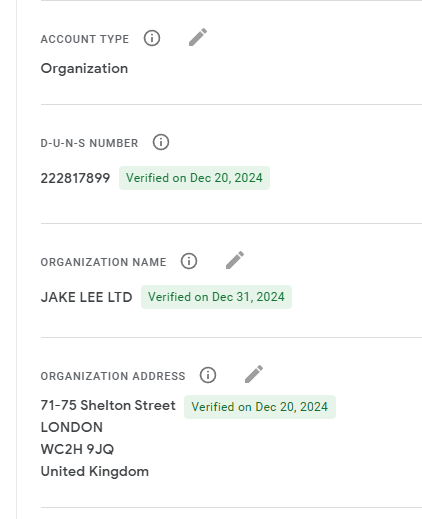Open the D-U-N-S Number info icon
The image size is (422, 519).
click(161, 142)
